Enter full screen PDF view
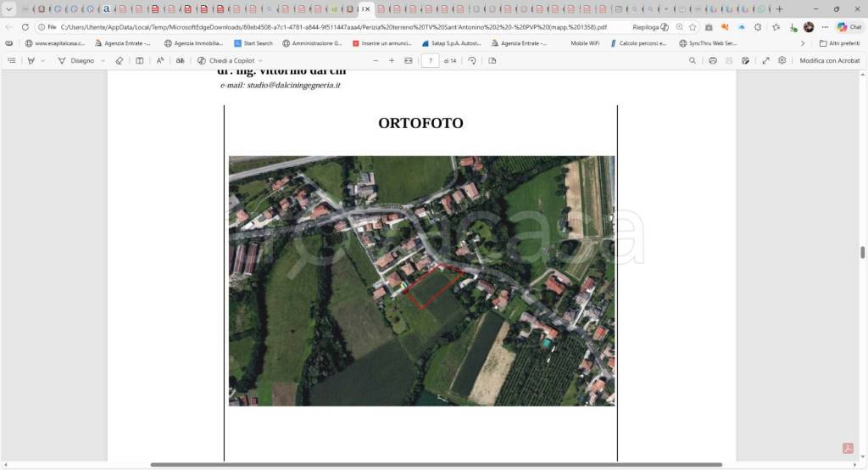868x470 pixels. pos(766,61)
